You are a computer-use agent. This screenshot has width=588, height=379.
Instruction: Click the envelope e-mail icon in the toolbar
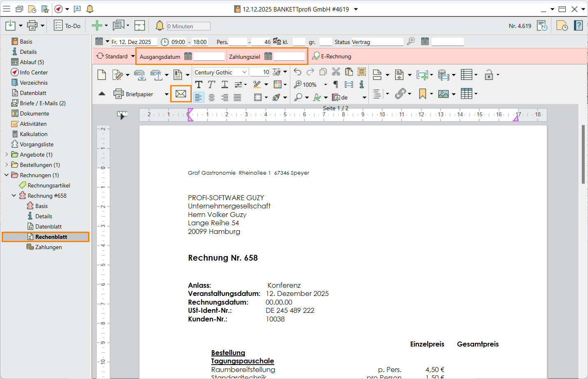181,94
